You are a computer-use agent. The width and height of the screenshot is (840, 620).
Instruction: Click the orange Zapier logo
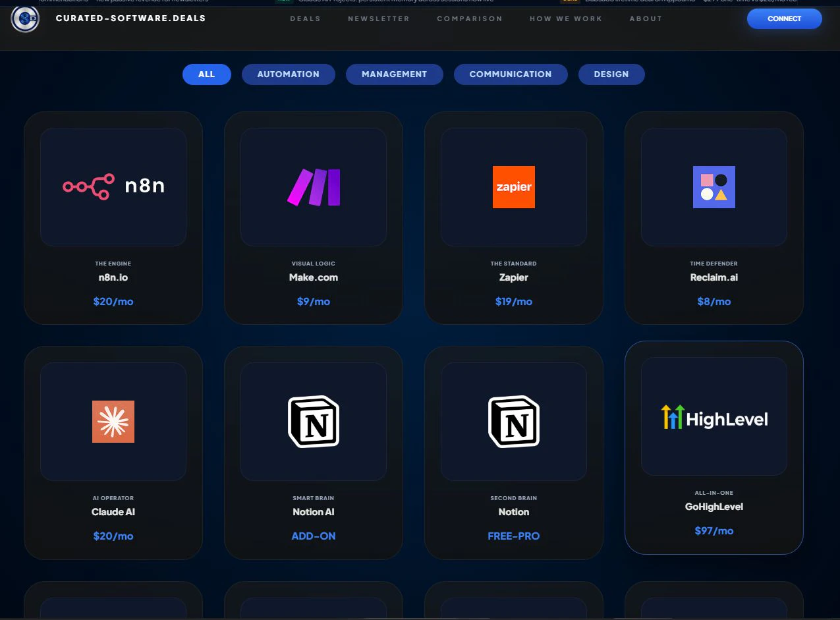[514, 187]
